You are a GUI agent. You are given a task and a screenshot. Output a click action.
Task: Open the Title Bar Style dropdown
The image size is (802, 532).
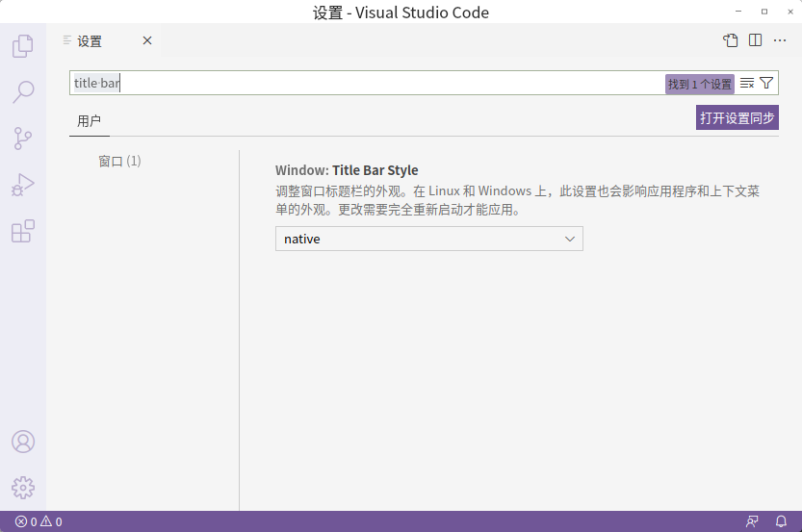tap(429, 239)
